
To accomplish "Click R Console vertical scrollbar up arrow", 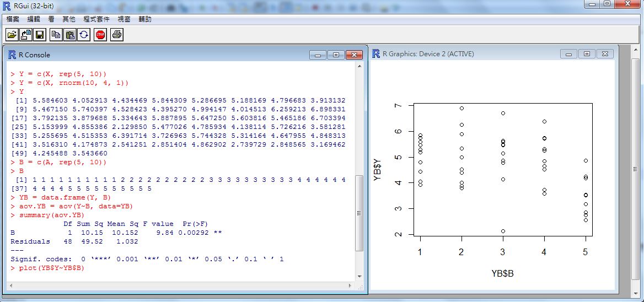I will (x=360, y=66).
